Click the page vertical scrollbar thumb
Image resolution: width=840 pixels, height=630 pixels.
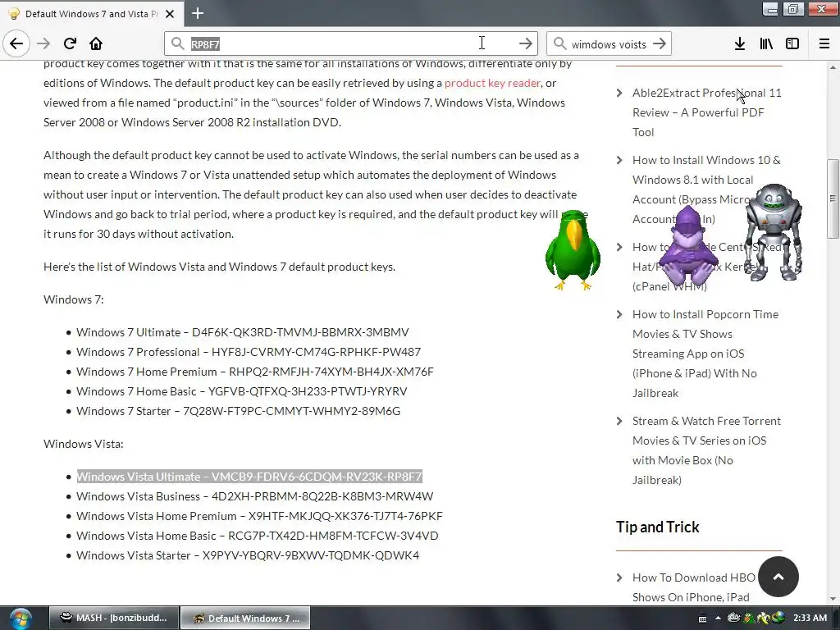[833, 199]
